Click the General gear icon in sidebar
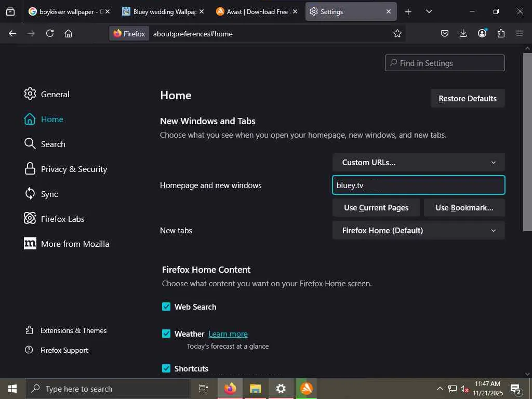 point(30,94)
